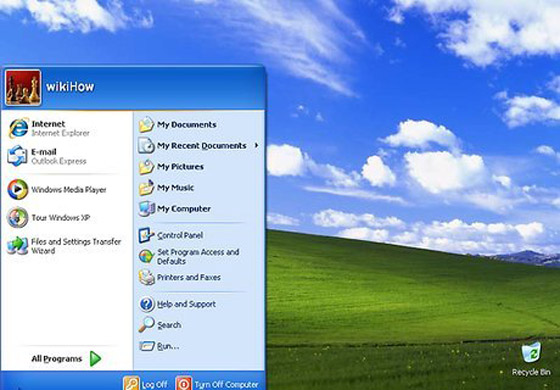
Task: Click Set Program Access and Defaults icon
Action: pyautogui.click(x=146, y=256)
